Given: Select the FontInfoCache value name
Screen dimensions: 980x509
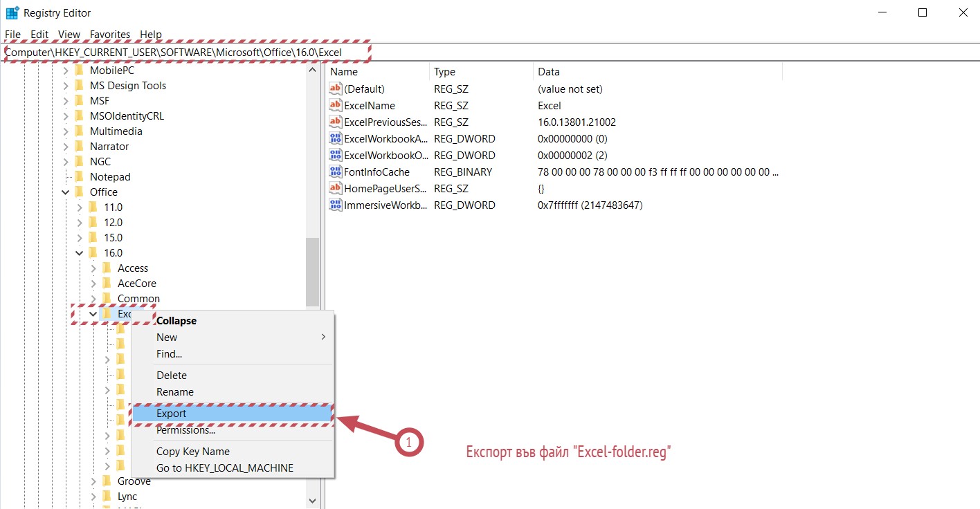Looking at the screenshot, I should click(376, 172).
